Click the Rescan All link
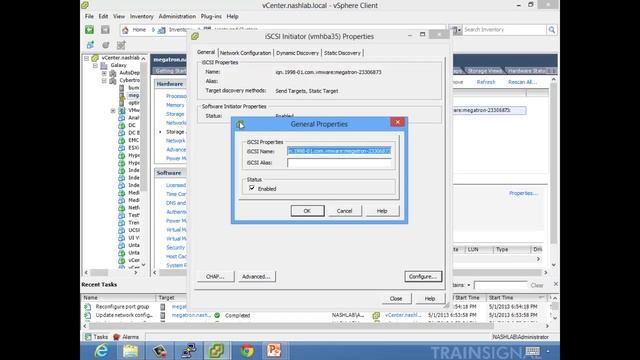Viewport: 640px width, 360px height. click(x=522, y=82)
